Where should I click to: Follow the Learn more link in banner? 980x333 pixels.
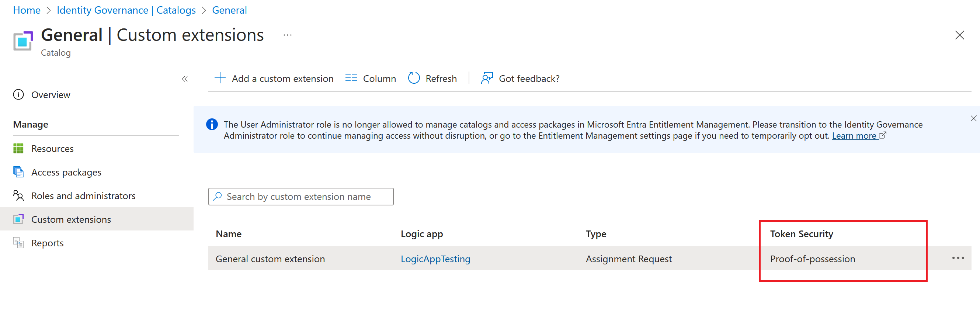point(854,136)
